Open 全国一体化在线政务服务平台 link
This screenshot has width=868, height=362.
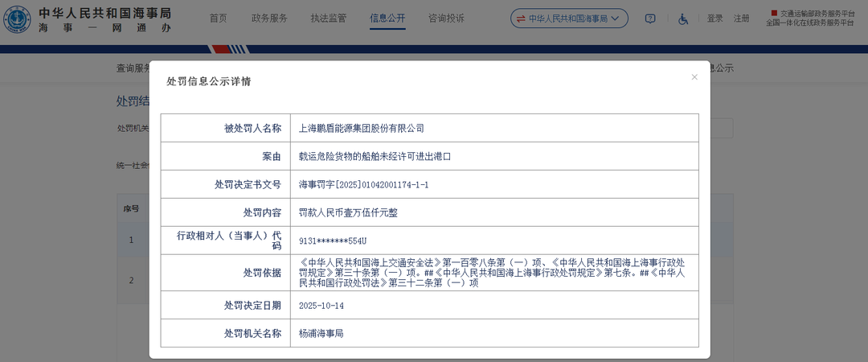(x=809, y=23)
